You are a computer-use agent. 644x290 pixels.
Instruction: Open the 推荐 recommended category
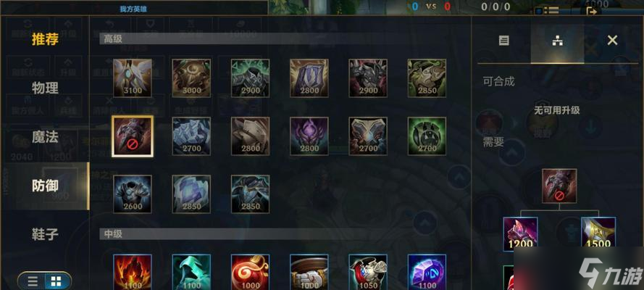pyautogui.click(x=45, y=39)
